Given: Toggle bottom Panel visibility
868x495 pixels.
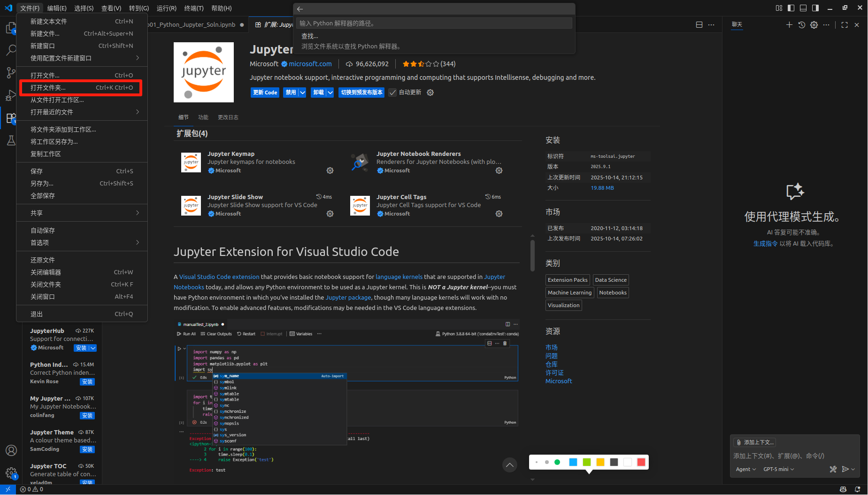Looking at the screenshot, I should [x=803, y=8].
